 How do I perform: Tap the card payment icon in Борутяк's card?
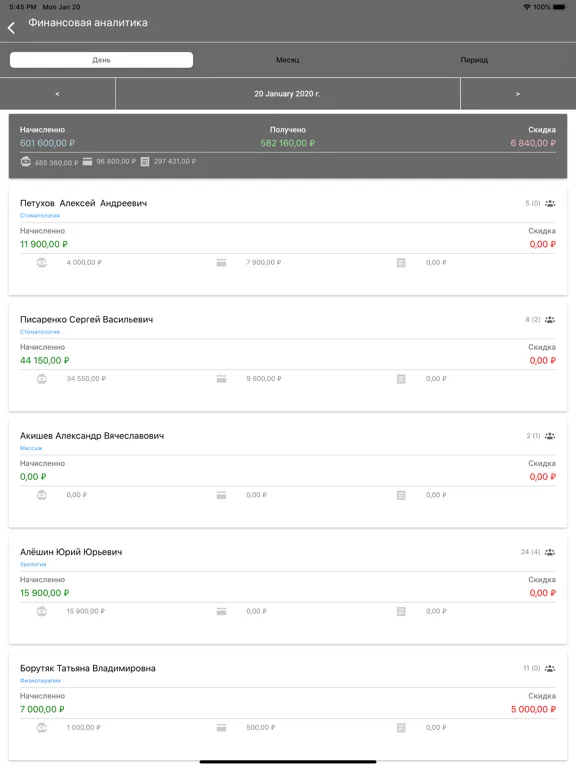[221, 727]
